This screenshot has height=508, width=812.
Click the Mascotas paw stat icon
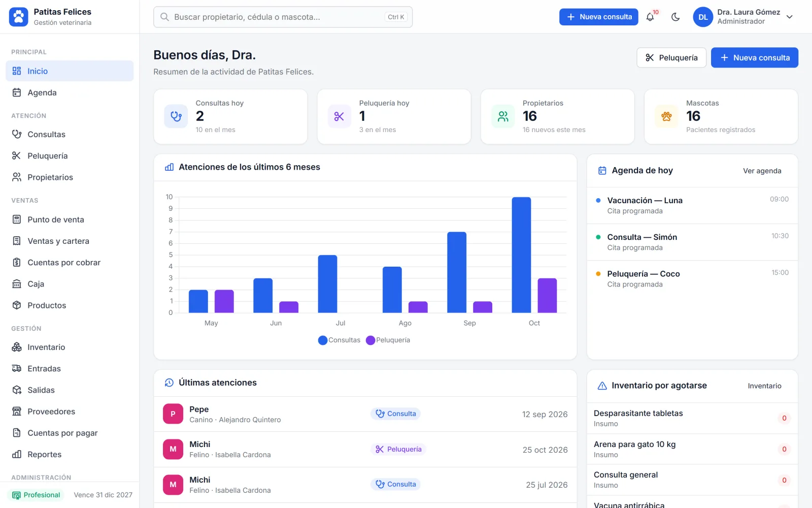pyautogui.click(x=666, y=116)
